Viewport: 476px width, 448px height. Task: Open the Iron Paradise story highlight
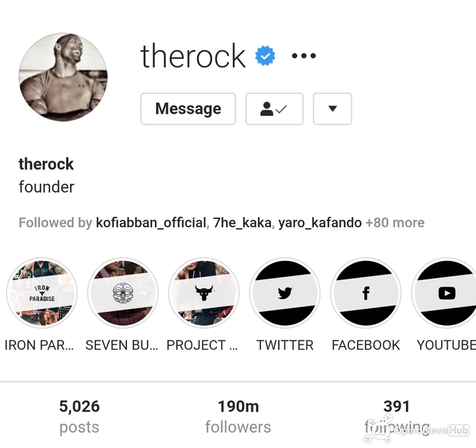point(42,293)
